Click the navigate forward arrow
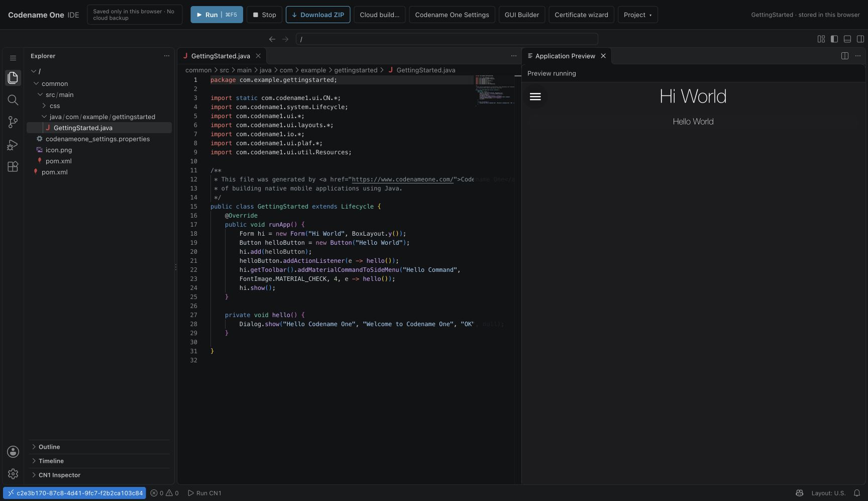 click(285, 39)
